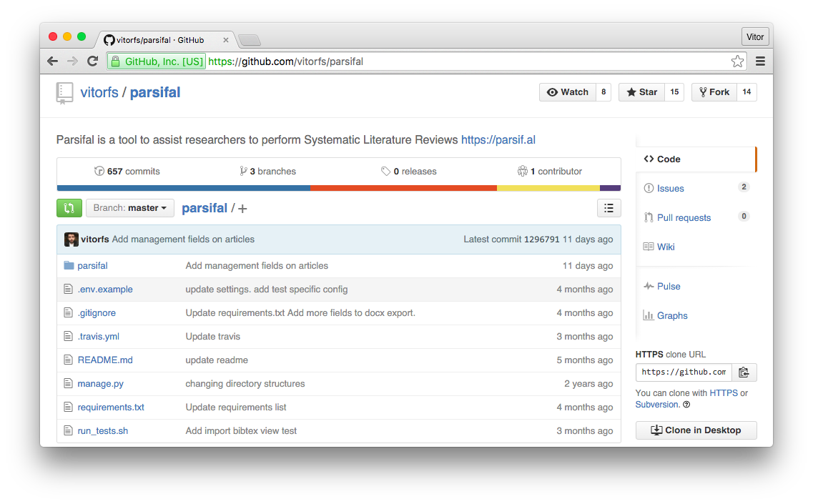813x504 pixels.
Task: Copy the clone URL to clipboard
Action: (744, 372)
